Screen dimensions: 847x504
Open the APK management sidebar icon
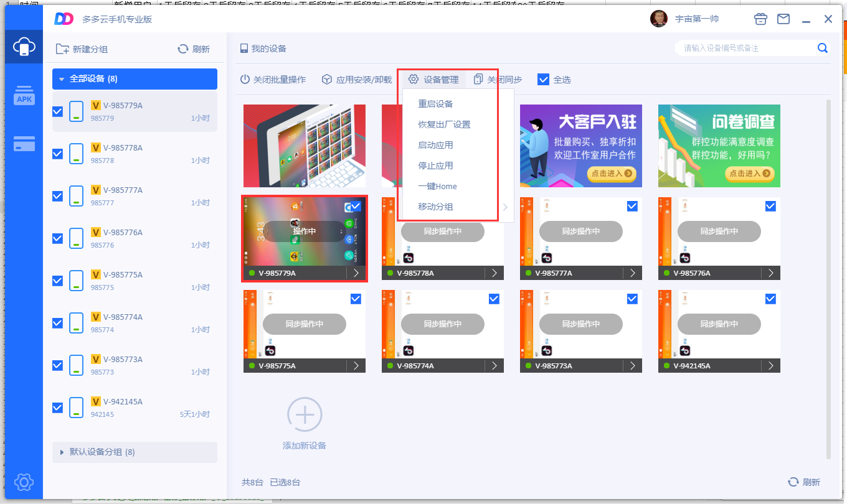pyautogui.click(x=24, y=96)
